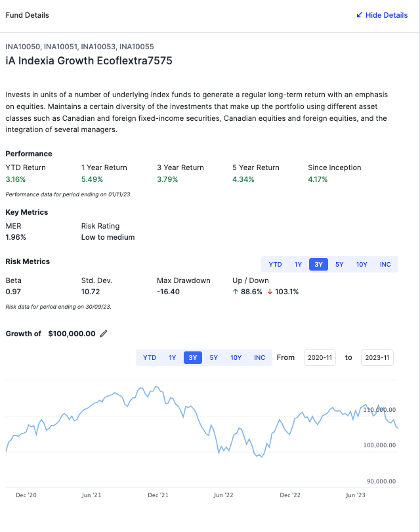Switch growth chart to INC range
The width and height of the screenshot is (420, 532).
(x=260, y=357)
